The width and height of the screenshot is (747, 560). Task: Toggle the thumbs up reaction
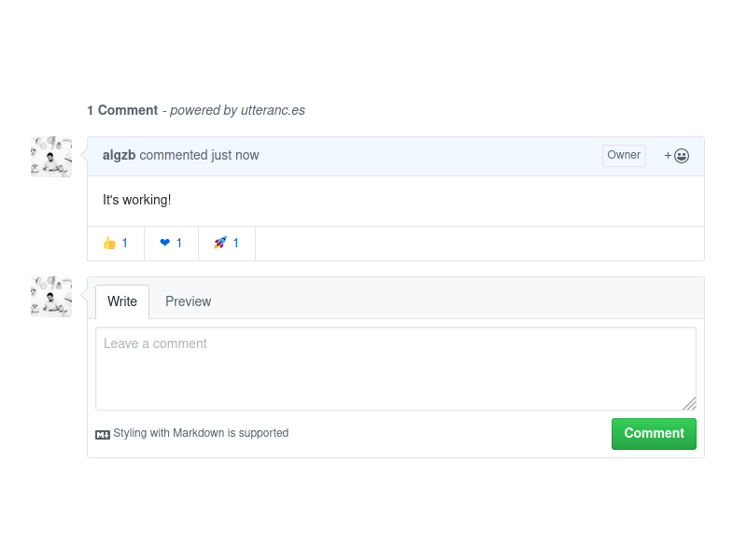tap(116, 243)
